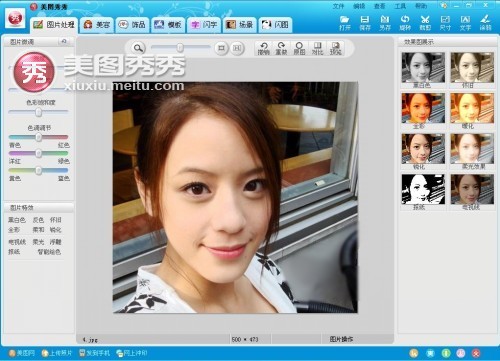Viewport: 500px width, 361px height.
Task: Click the 美图网 link in bottom bar
Action: [x=22, y=353]
